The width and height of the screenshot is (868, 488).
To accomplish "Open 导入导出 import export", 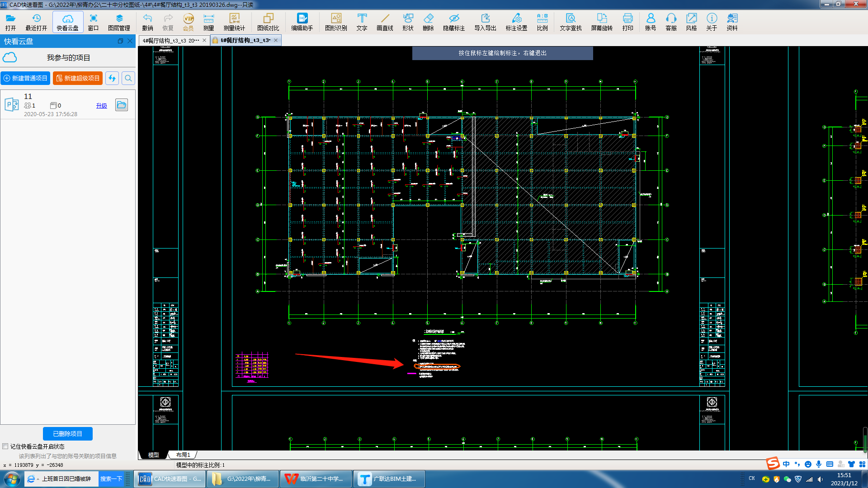I will 485,22.
